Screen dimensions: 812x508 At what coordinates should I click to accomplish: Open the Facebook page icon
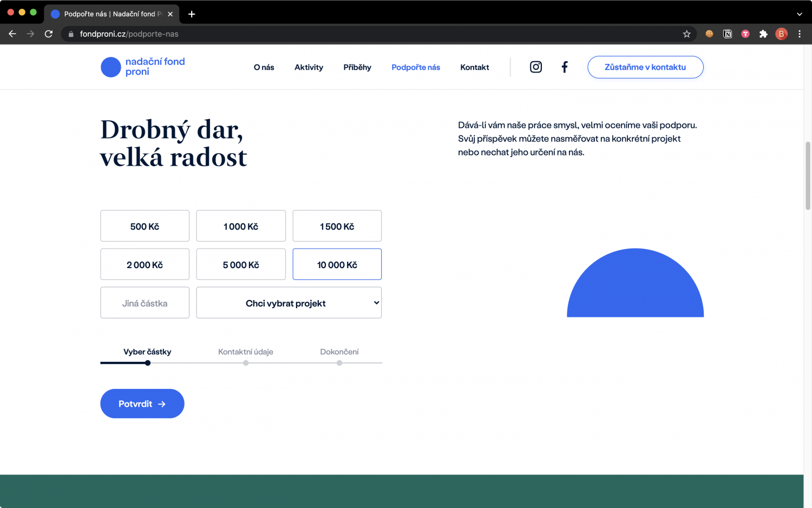(x=564, y=67)
